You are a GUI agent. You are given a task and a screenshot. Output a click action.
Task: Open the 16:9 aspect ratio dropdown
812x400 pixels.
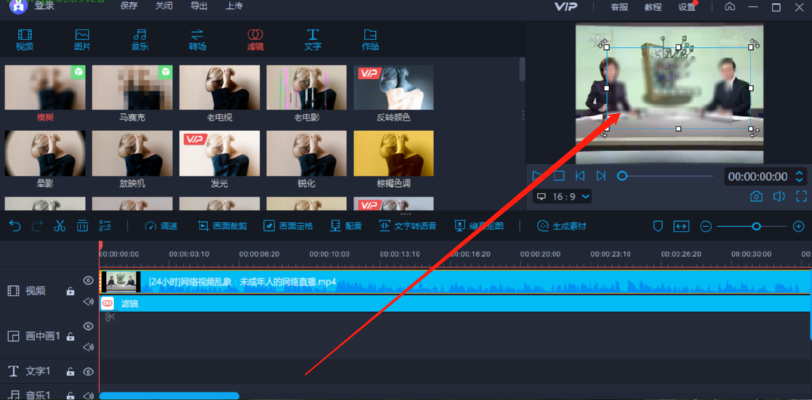pyautogui.click(x=564, y=197)
